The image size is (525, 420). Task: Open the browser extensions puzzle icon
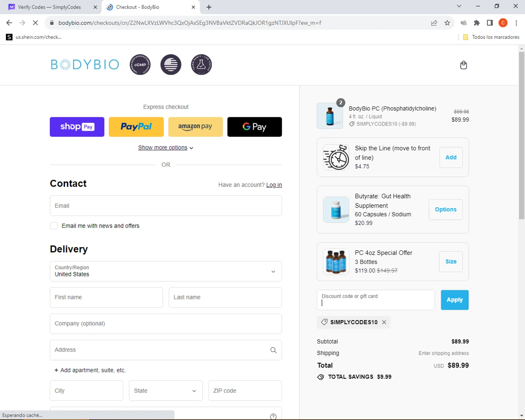(x=477, y=23)
